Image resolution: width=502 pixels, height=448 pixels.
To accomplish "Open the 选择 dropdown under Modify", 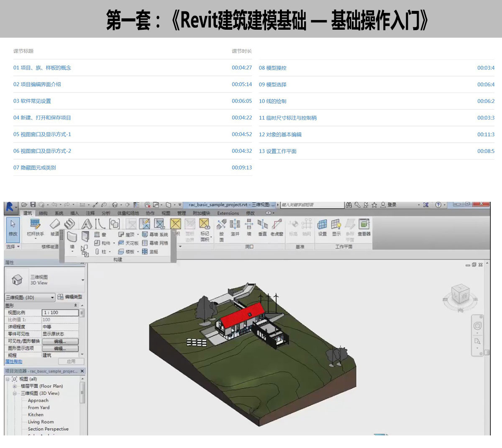I will (13, 247).
